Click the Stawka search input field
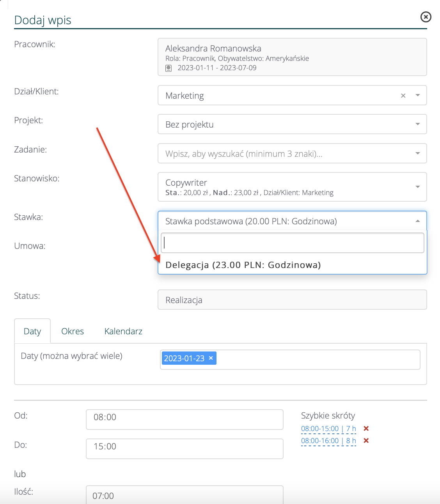This screenshot has width=440, height=504. tap(293, 243)
